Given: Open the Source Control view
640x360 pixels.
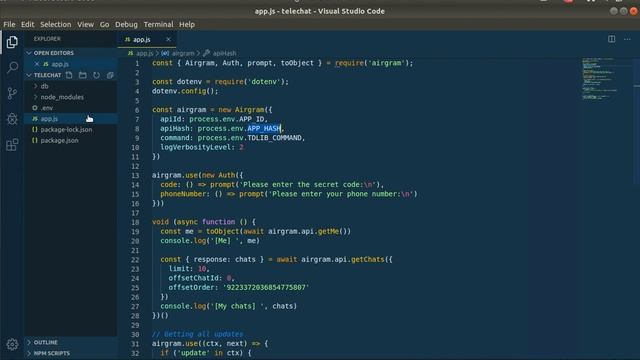Looking at the screenshot, I should click(x=12, y=93).
